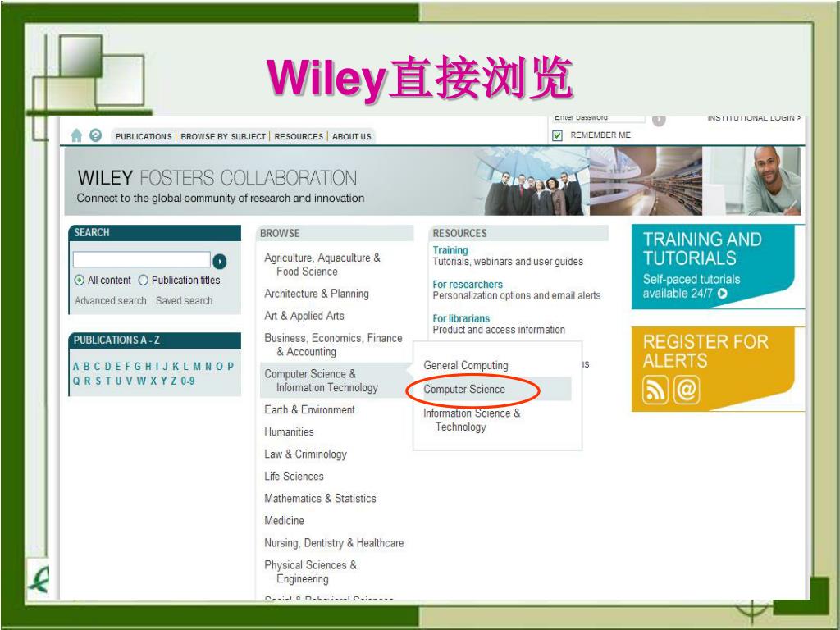Browse publications starting with W

[x=141, y=381]
